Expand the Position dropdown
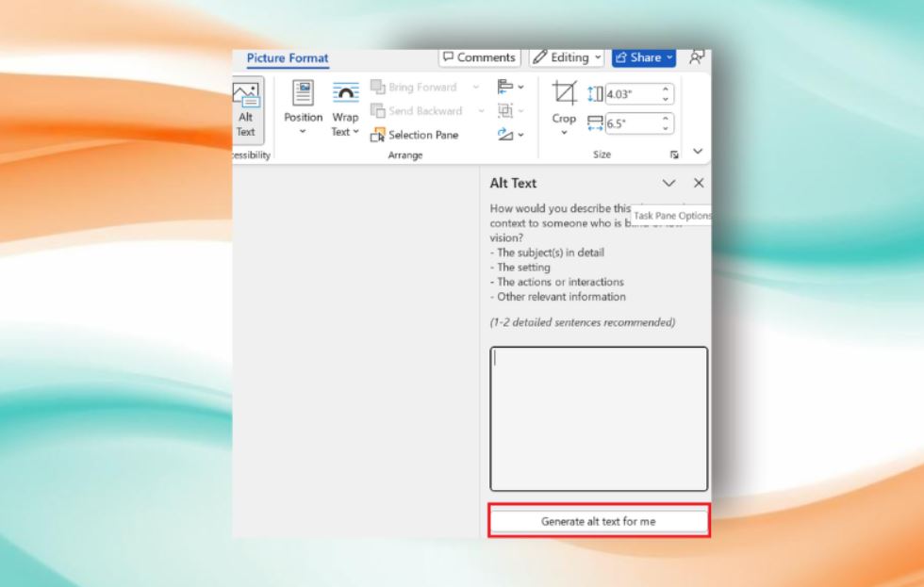Image resolution: width=924 pixels, height=587 pixels. coord(303,111)
